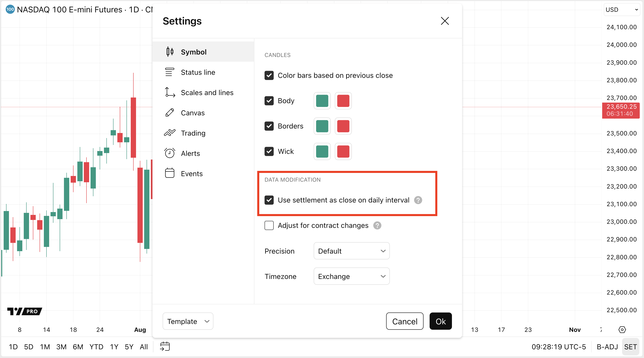
Task: Switch to Scales and lines tab
Action: coord(207,93)
